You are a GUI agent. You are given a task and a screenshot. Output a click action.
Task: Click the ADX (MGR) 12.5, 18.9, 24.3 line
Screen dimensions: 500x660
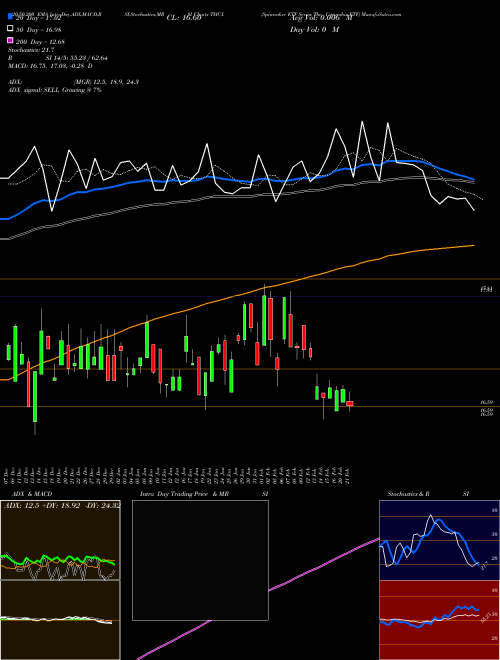click(x=73, y=82)
